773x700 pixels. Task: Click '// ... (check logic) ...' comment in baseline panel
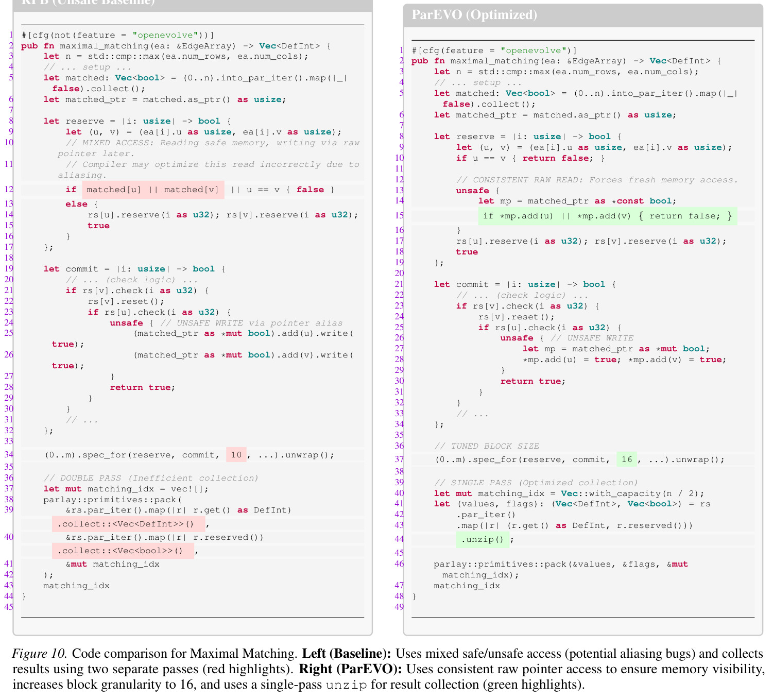pyautogui.click(x=132, y=280)
